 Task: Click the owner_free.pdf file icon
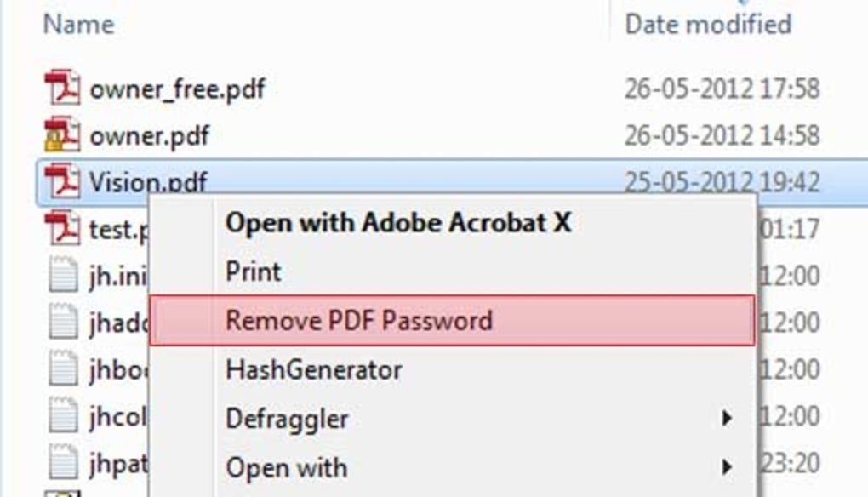click(62, 89)
